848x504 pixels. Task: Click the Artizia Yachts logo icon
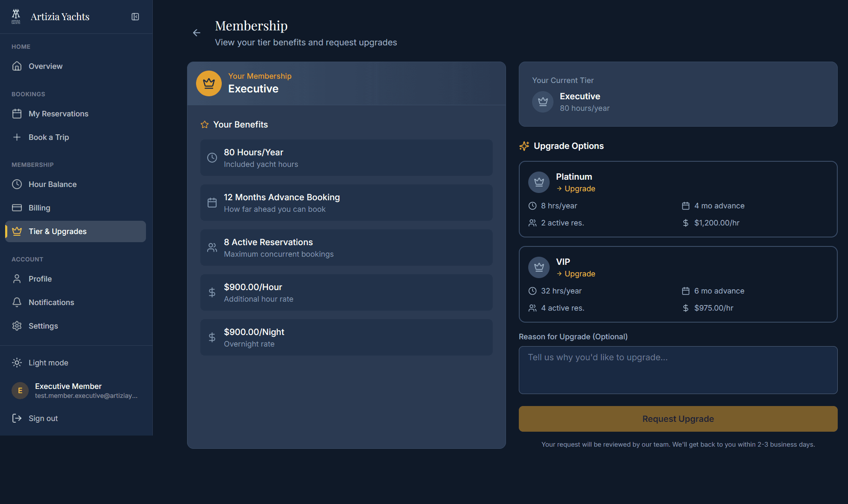point(16,16)
